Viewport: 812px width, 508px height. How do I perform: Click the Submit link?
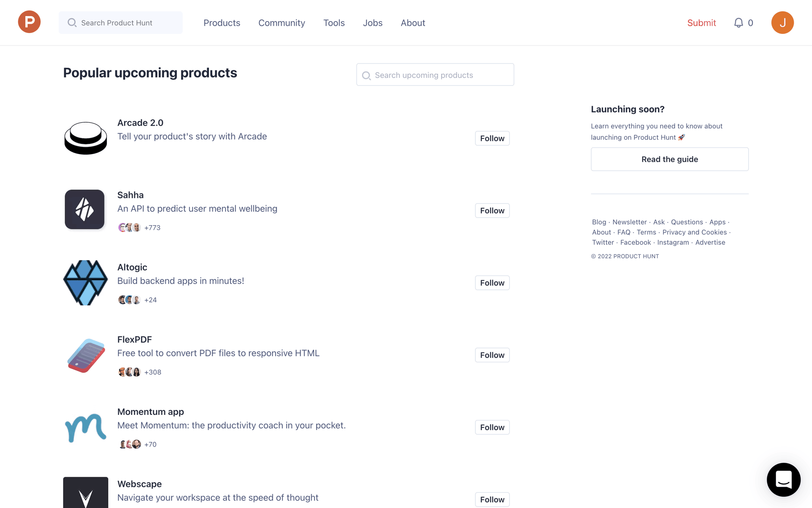pos(702,23)
